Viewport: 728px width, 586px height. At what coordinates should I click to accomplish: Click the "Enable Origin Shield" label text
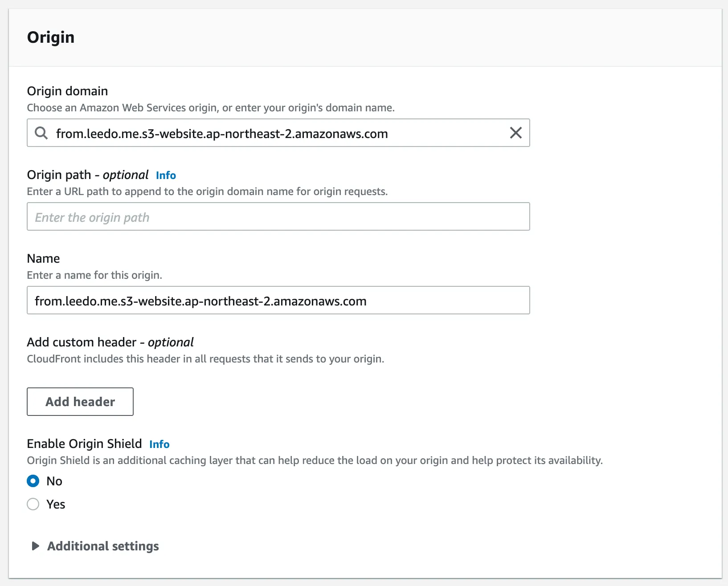[84, 444]
